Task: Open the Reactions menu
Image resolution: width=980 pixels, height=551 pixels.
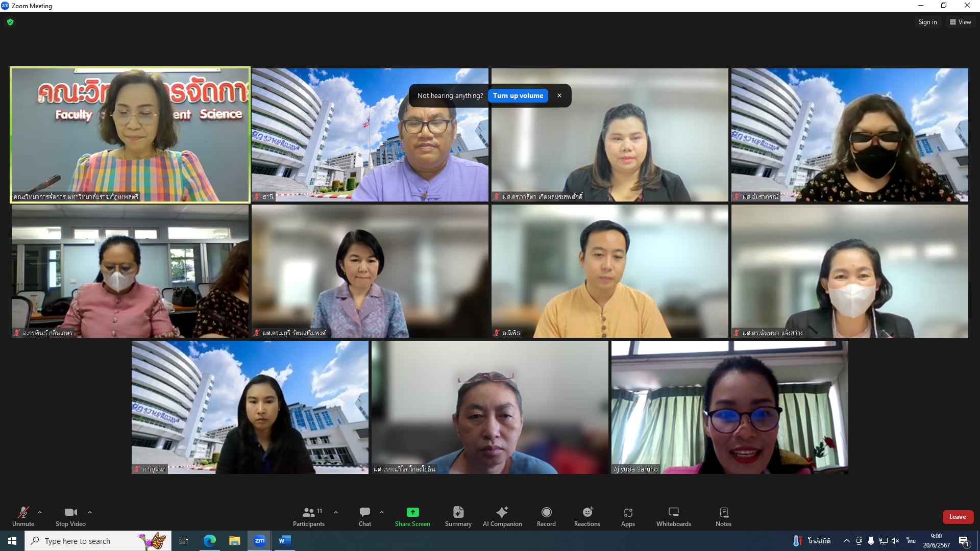Action: click(587, 516)
